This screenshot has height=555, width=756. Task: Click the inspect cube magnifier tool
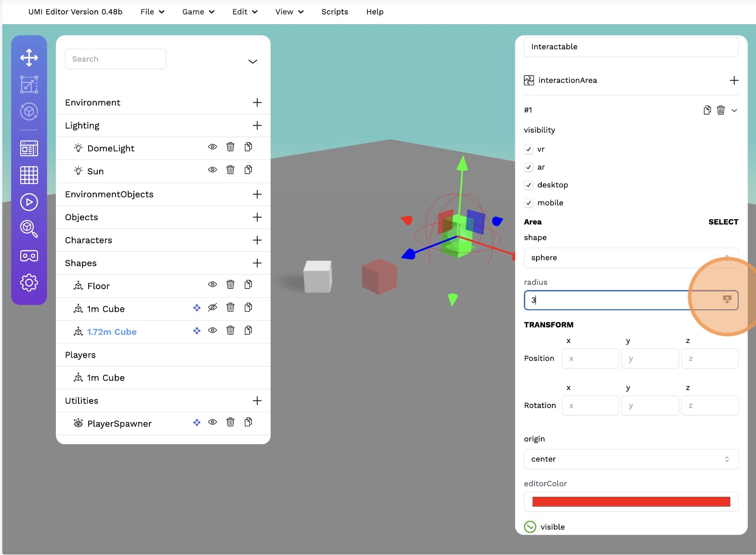(29, 229)
